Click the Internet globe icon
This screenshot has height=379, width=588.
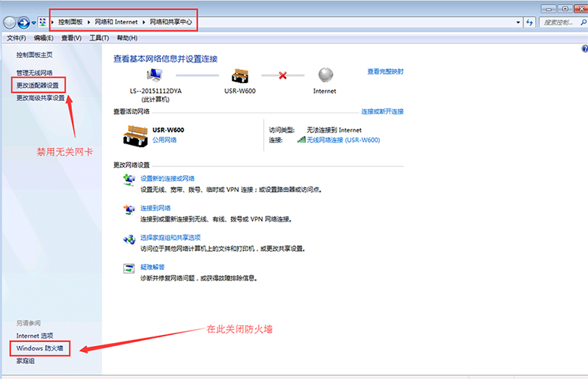point(325,76)
